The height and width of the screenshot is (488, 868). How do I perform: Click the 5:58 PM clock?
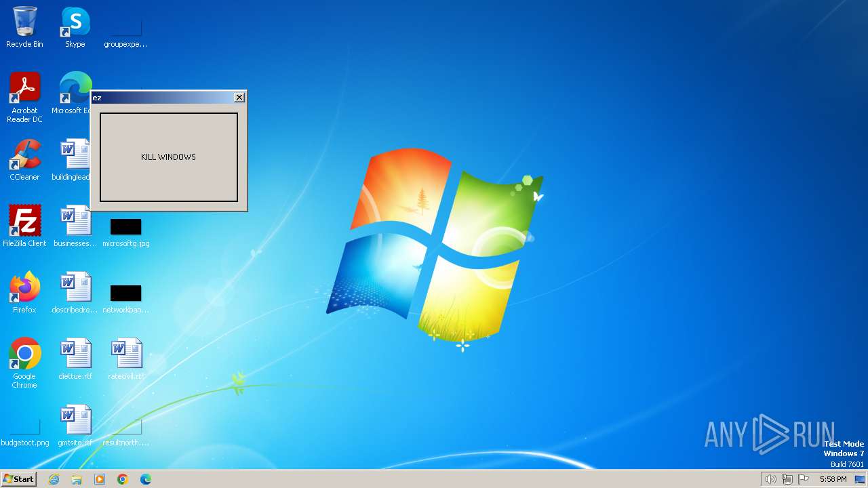pyautogui.click(x=833, y=479)
